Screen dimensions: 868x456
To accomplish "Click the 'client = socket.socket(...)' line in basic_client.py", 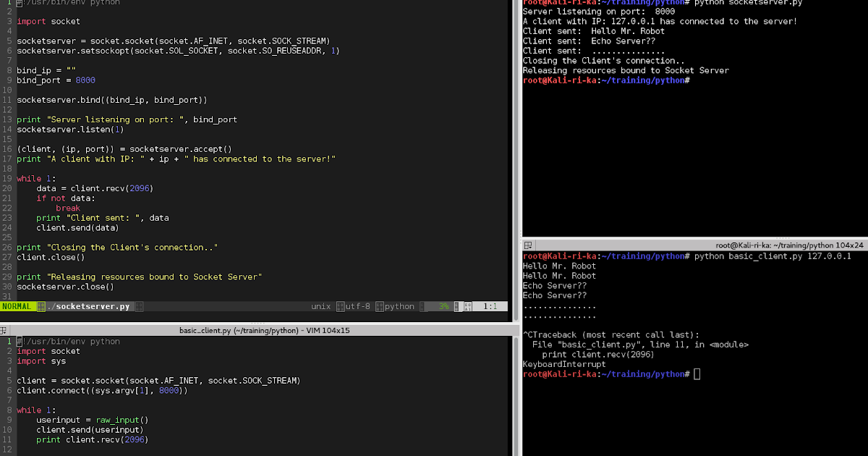I will [158, 380].
